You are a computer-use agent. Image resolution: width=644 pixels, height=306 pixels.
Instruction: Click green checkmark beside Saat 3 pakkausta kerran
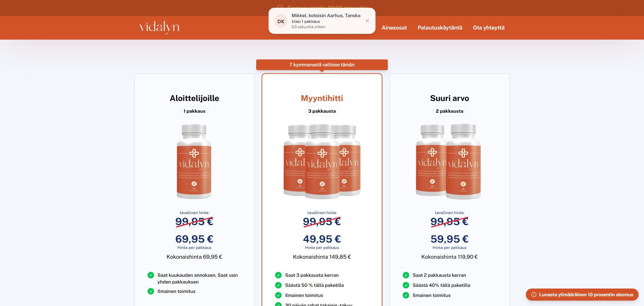pos(278,275)
